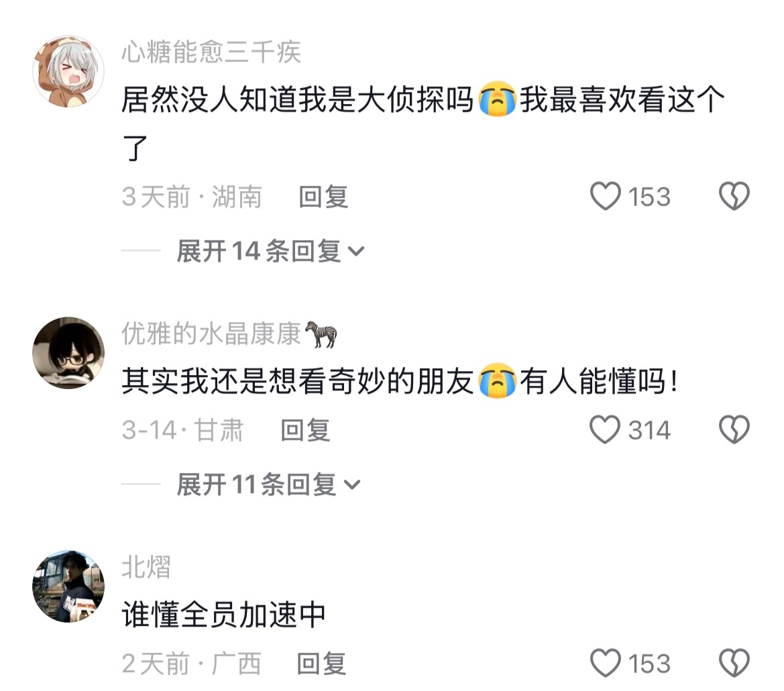
Task: Like the 奇妙的朋友 comment heart icon
Action: click(605, 429)
